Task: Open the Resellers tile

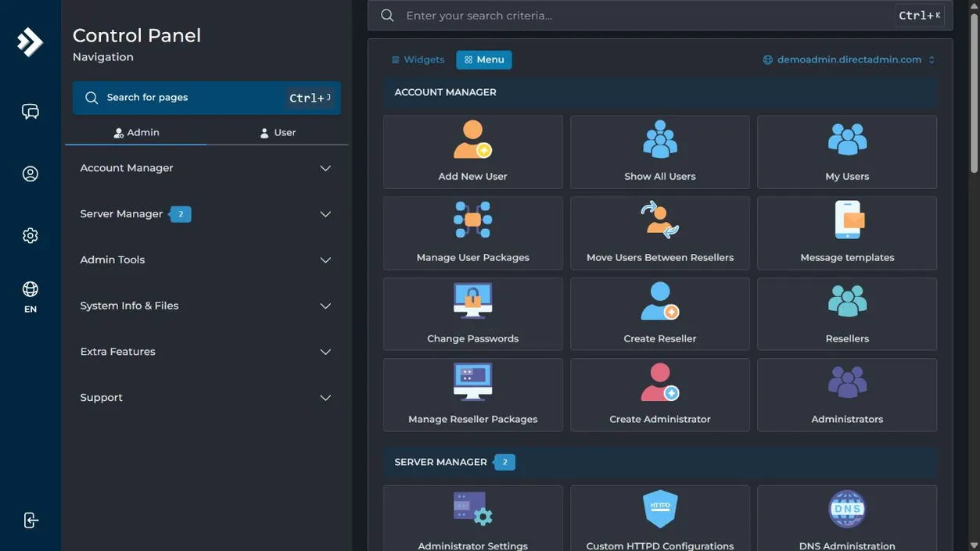Action: coord(847,314)
